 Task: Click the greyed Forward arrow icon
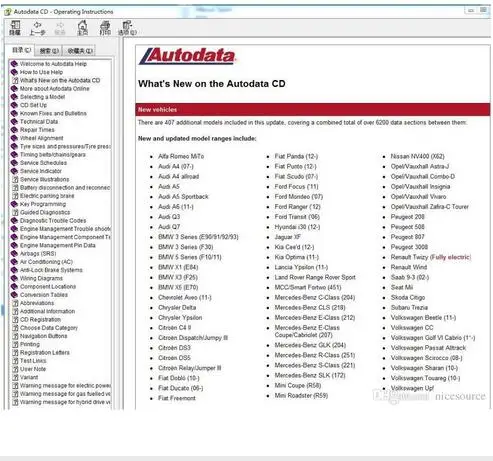(x=60, y=28)
